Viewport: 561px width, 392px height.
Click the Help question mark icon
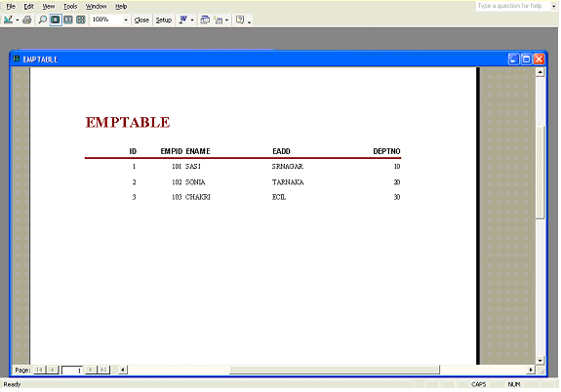click(x=240, y=20)
